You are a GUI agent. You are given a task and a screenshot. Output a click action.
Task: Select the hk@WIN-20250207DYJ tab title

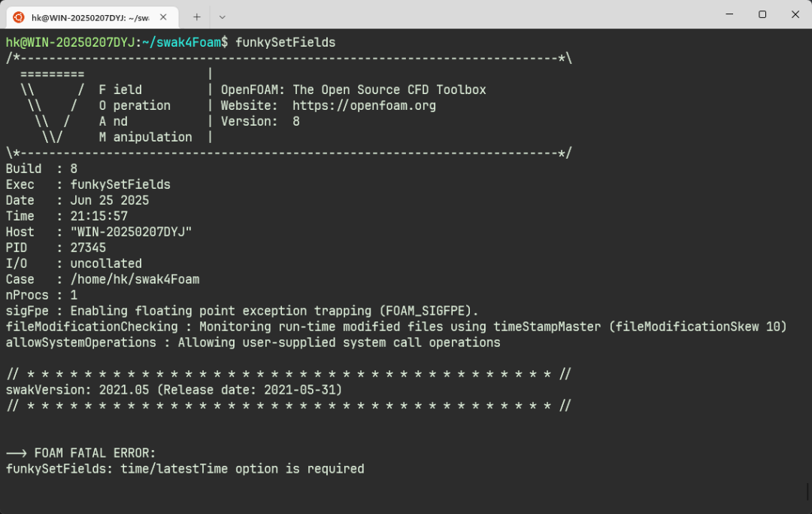coord(90,17)
